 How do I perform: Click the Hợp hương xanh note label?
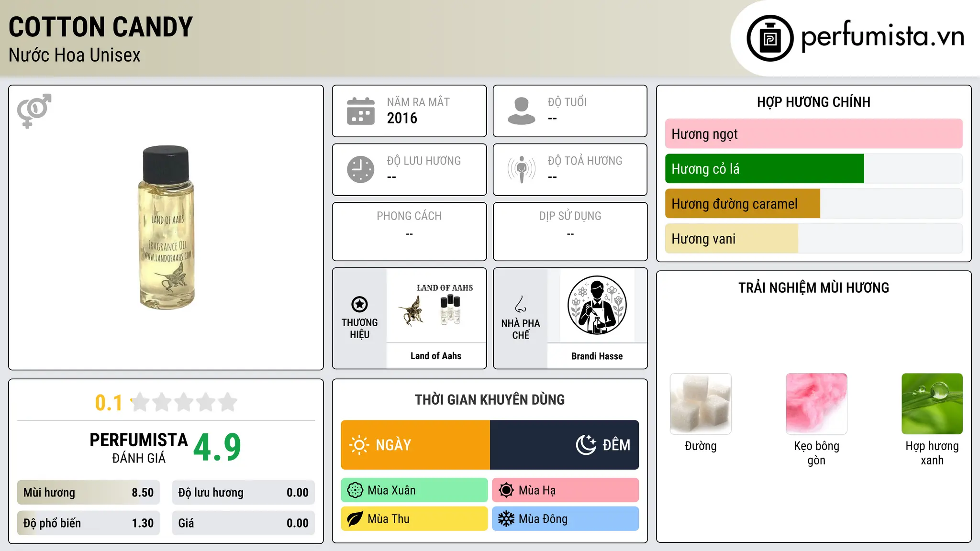point(932,453)
